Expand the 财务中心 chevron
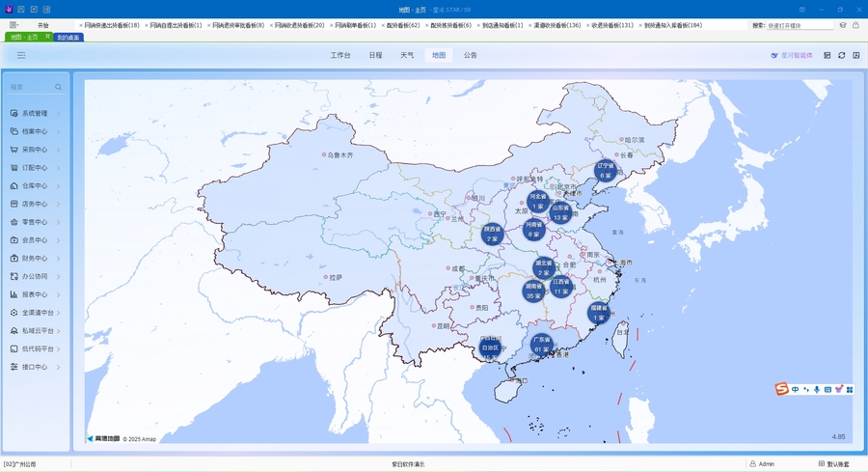868x472 pixels. coord(58,259)
